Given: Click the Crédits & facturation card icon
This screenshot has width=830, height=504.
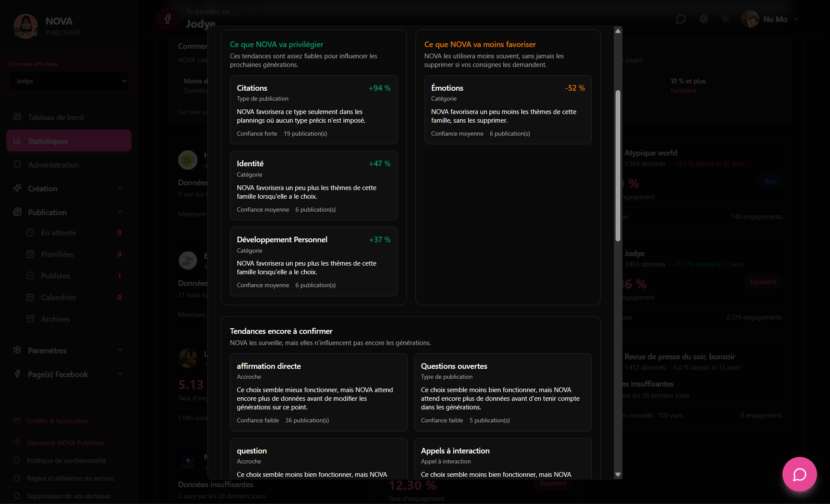Looking at the screenshot, I should (x=17, y=421).
